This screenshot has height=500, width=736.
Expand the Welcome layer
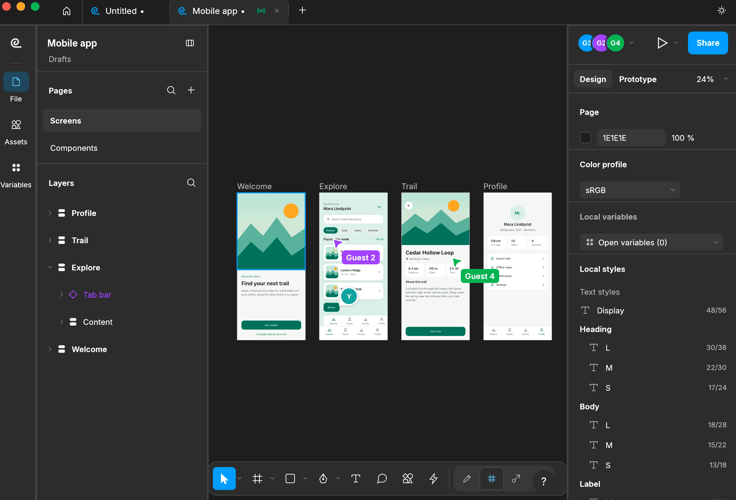50,349
